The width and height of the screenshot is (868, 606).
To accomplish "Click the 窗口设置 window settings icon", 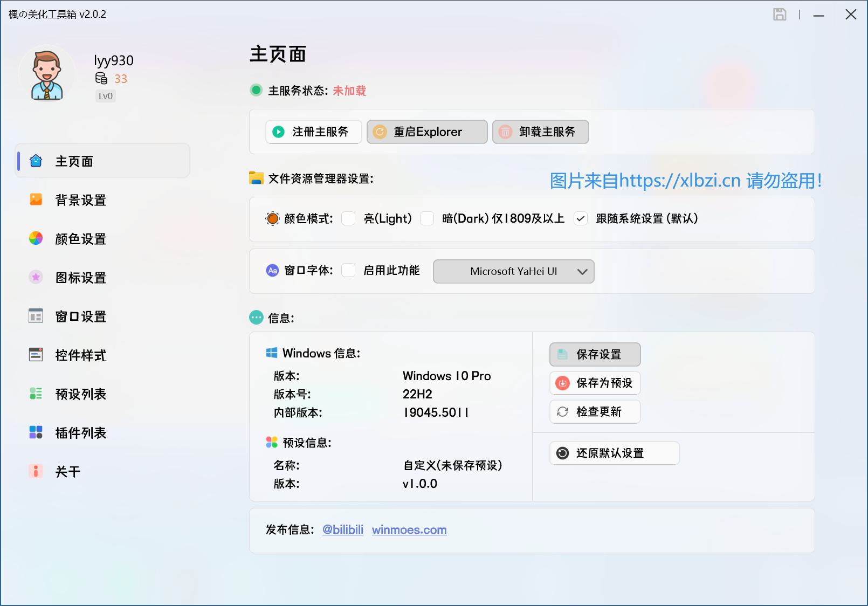I will click(36, 316).
